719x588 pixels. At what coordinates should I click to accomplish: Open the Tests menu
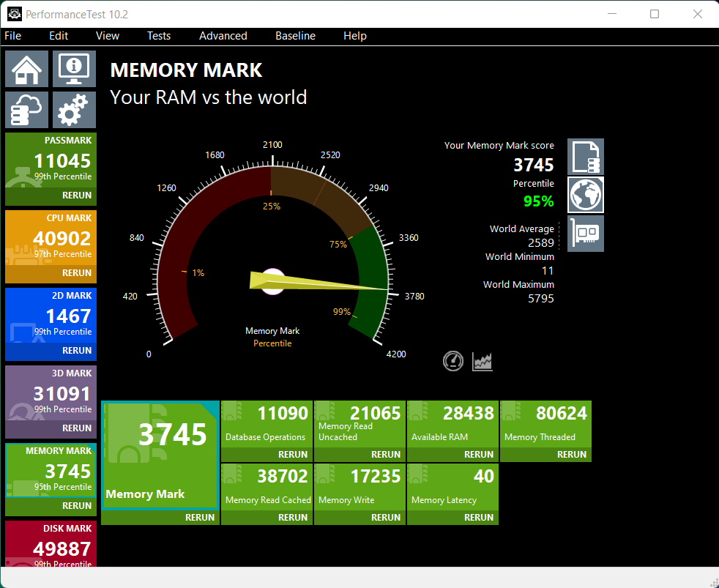pyautogui.click(x=158, y=36)
